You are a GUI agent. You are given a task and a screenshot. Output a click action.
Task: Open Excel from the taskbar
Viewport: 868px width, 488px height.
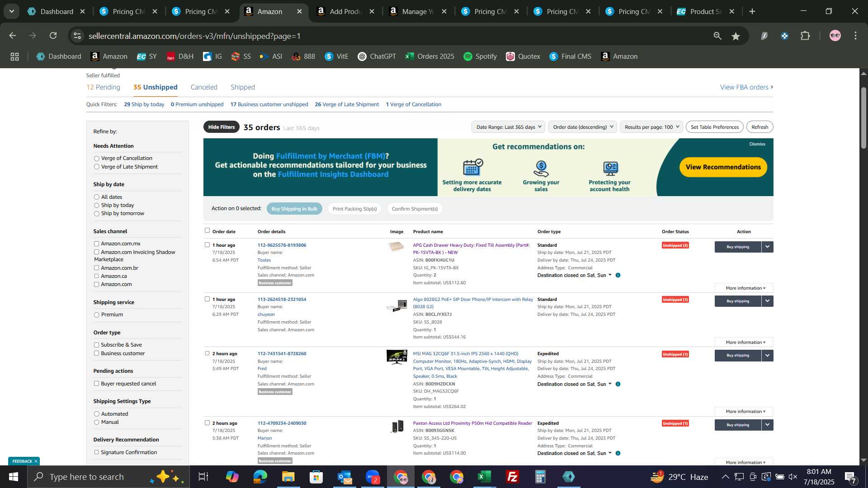[x=485, y=477]
